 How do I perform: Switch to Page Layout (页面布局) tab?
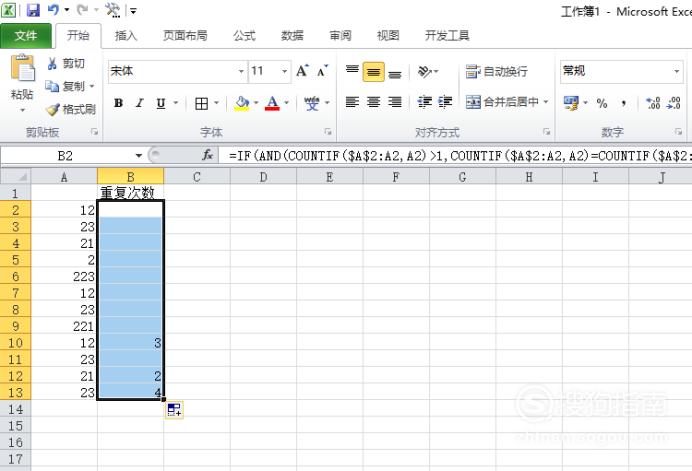click(x=185, y=36)
